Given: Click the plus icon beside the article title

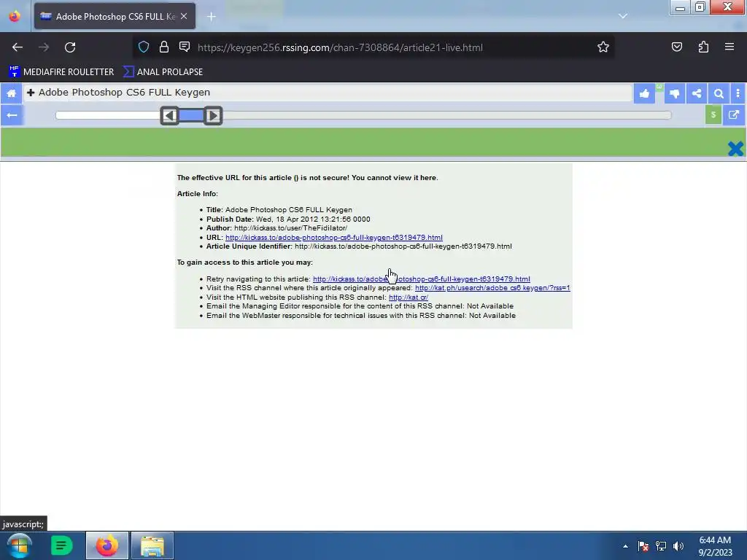Looking at the screenshot, I should point(31,93).
